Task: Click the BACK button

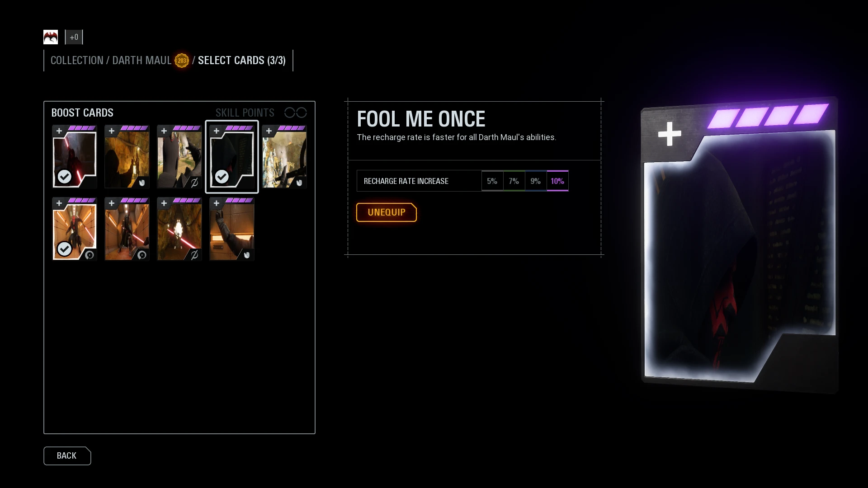Action: (x=67, y=456)
